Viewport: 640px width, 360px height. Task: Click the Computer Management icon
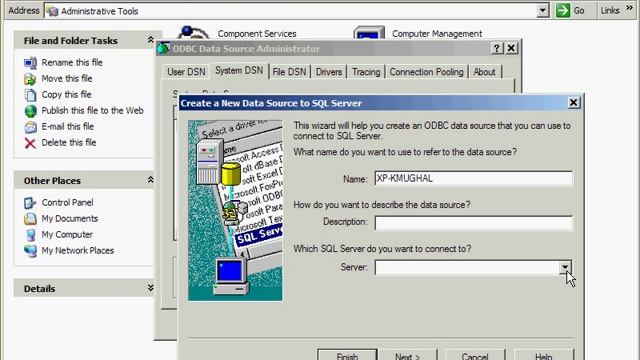pos(369,33)
